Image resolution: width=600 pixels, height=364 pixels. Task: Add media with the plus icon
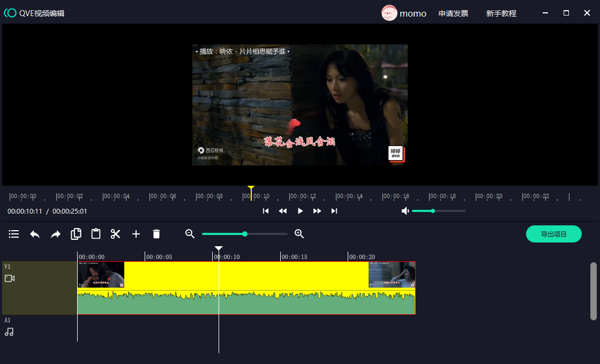click(x=136, y=234)
